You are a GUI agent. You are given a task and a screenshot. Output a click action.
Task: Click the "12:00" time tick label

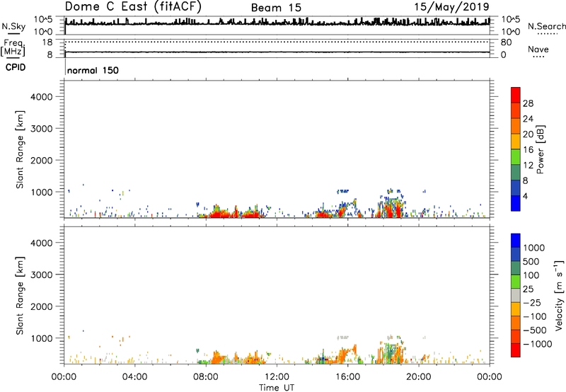pos(277,377)
